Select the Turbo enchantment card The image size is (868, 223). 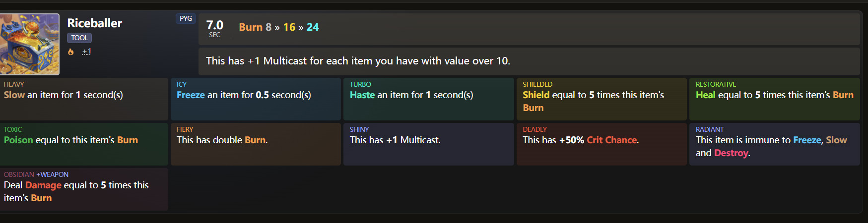pyautogui.click(x=428, y=99)
